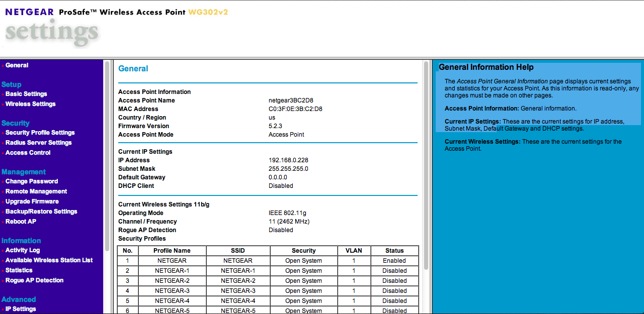Click NETGEAR-2 SSID cell

(238, 281)
